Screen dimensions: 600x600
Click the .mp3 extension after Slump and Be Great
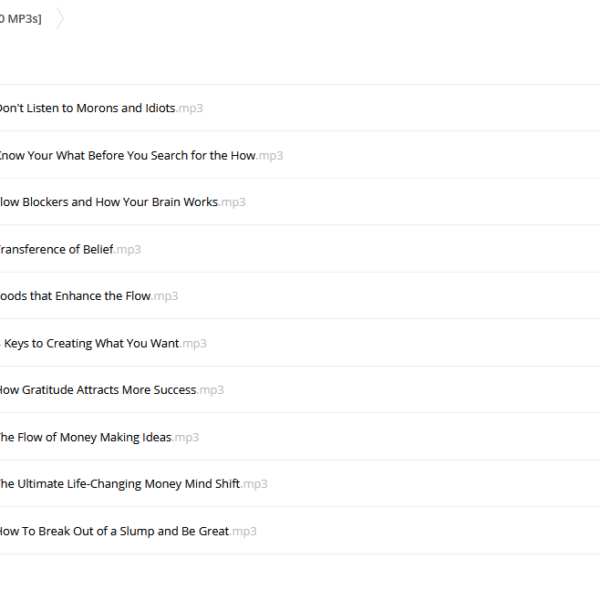coord(243,532)
